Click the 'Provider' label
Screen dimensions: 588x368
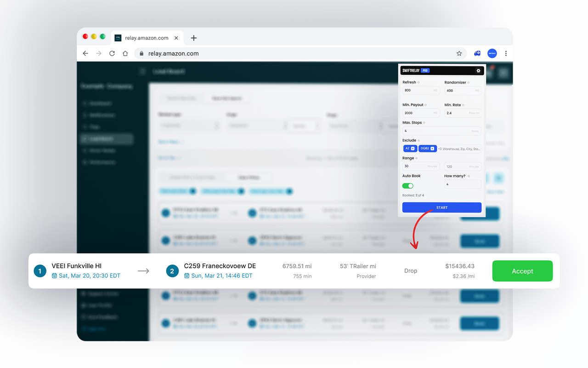coord(366,276)
